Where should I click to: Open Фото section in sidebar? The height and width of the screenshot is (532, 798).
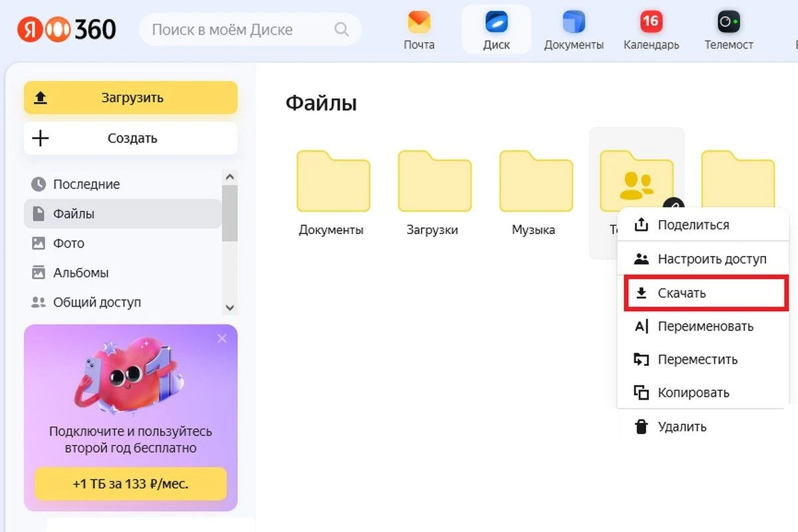coord(122,243)
